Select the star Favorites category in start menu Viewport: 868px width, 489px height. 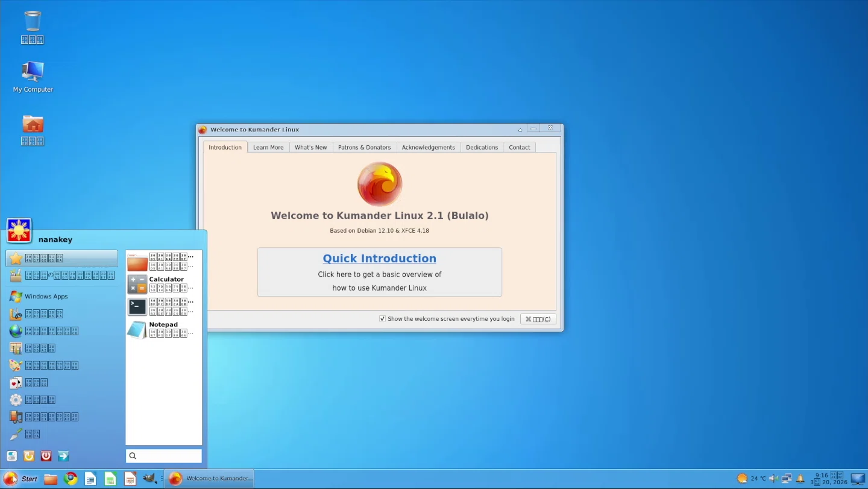tap(61, 258)
